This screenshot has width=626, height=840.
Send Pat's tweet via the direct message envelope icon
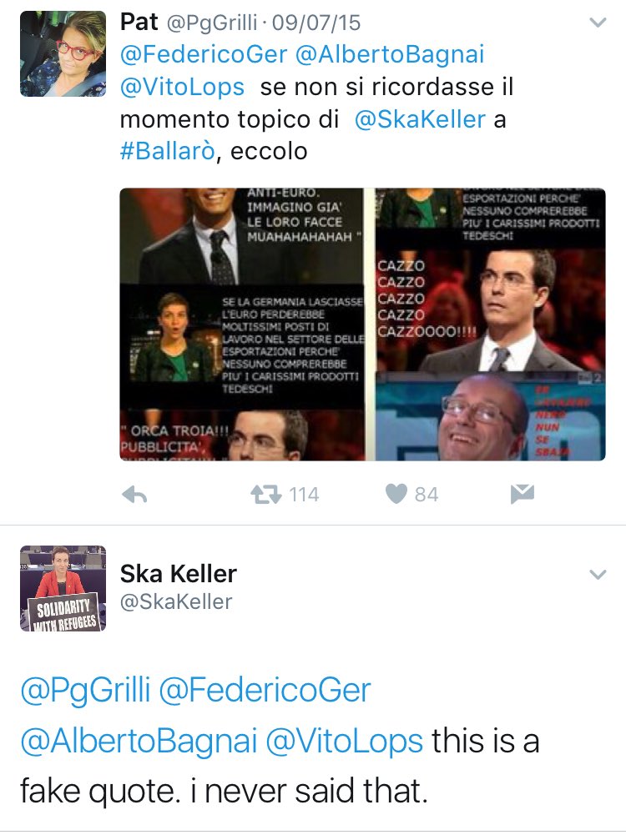point(522,494)
